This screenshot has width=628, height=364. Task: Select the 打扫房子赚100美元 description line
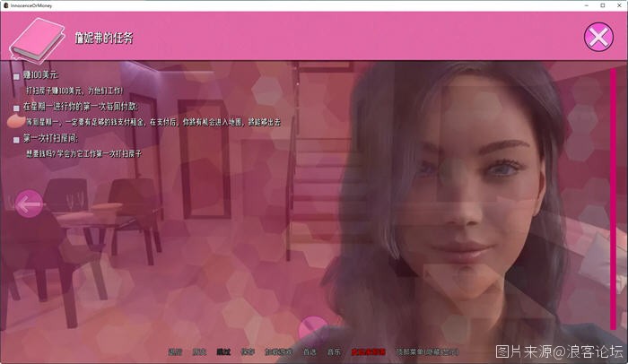pos(74,91)
